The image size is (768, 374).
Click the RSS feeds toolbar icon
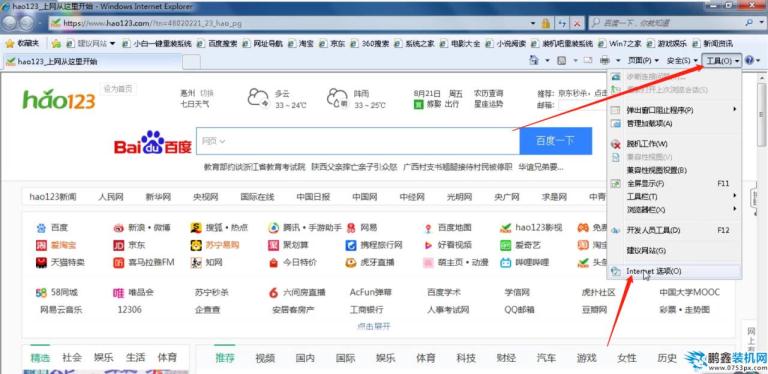click(x=562, y=60)
